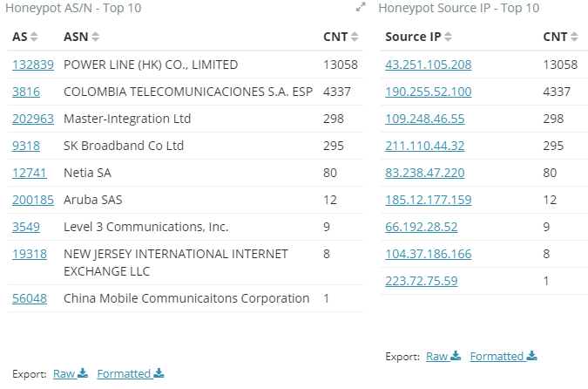Open AS 56048 China Mobile link
The image size is (588, 389).
(x=30, y=298)
